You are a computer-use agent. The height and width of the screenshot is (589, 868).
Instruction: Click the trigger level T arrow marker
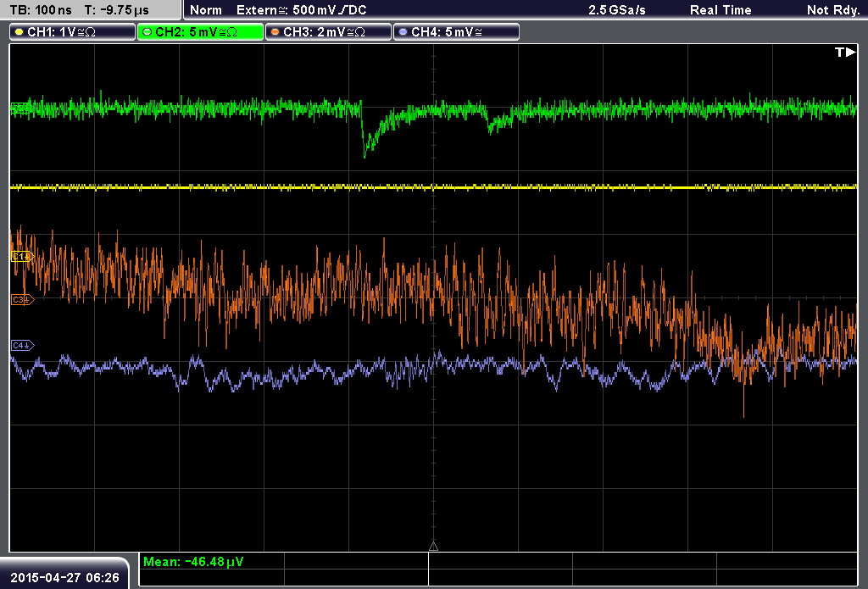(x=845, y=52)
